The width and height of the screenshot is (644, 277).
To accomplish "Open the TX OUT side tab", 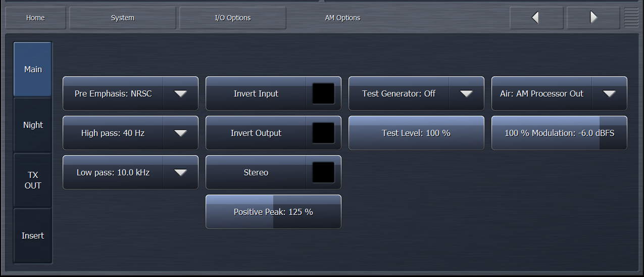I will coord(33,180).
